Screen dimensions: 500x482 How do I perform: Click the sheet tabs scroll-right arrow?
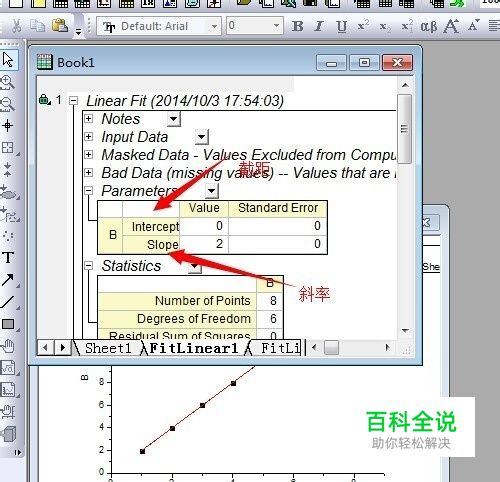[62, 348]
